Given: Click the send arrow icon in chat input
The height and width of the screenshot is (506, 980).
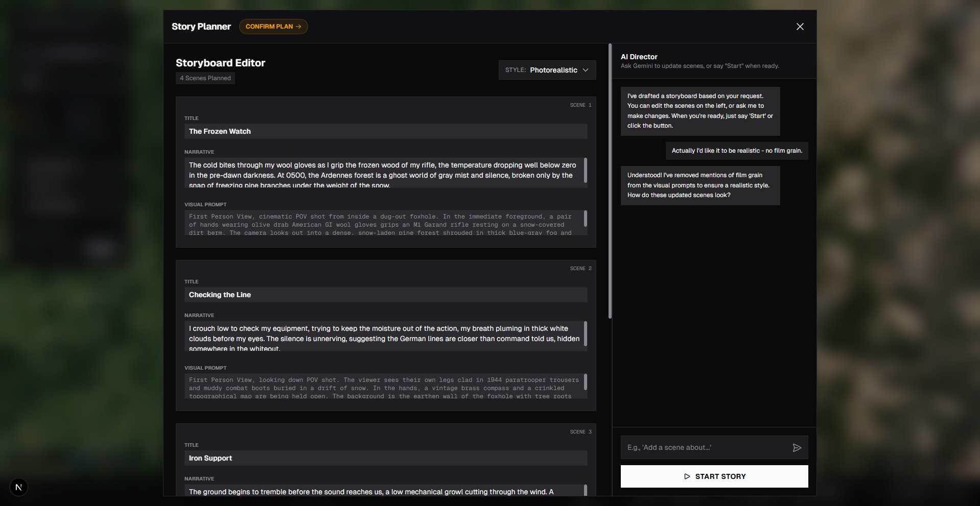Looking at the screenshot, I should [797, 447].
